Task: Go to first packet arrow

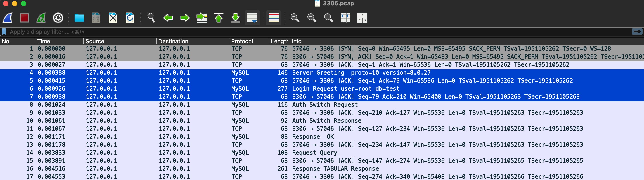Action: pos(218,18)
